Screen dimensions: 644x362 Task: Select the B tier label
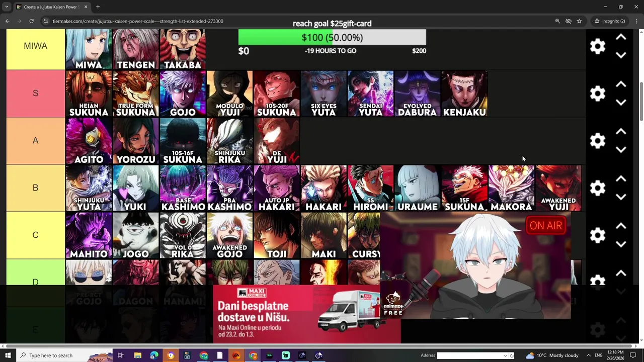pyautogui.click(x=35, y=188)
